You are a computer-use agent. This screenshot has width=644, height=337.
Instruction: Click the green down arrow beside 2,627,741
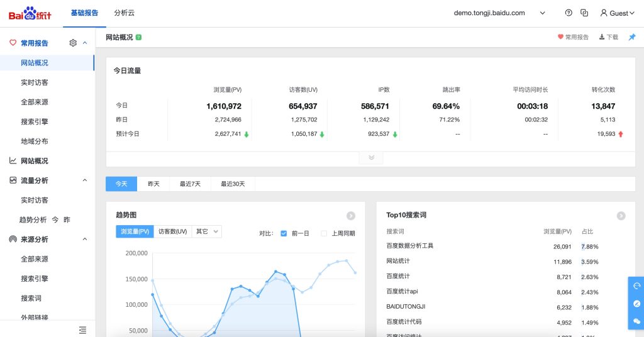point(246,134)
